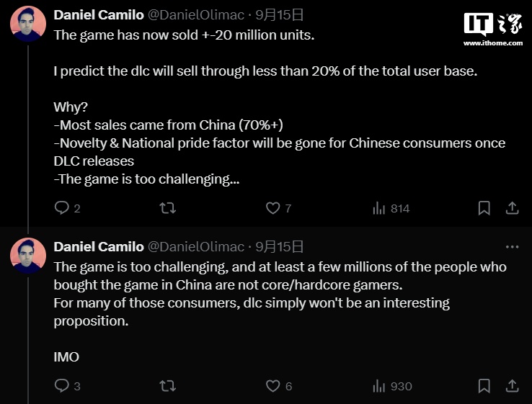The height and width of the screenshot is (404, 532).
Task: Open the 9月15日 timestamp of first tweet
Action: (x=279, y=15)
